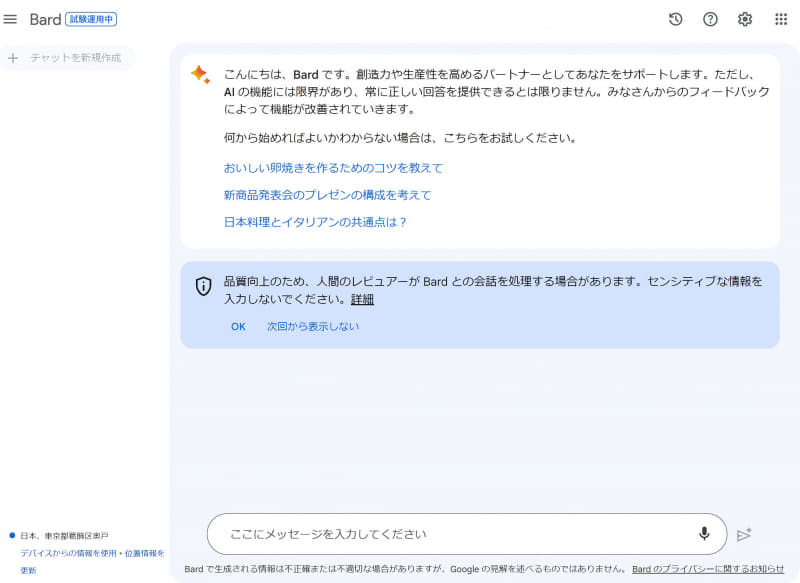800x583 pixels.
Task: Activate microphone voice input
Action: [x=704, y=534]
